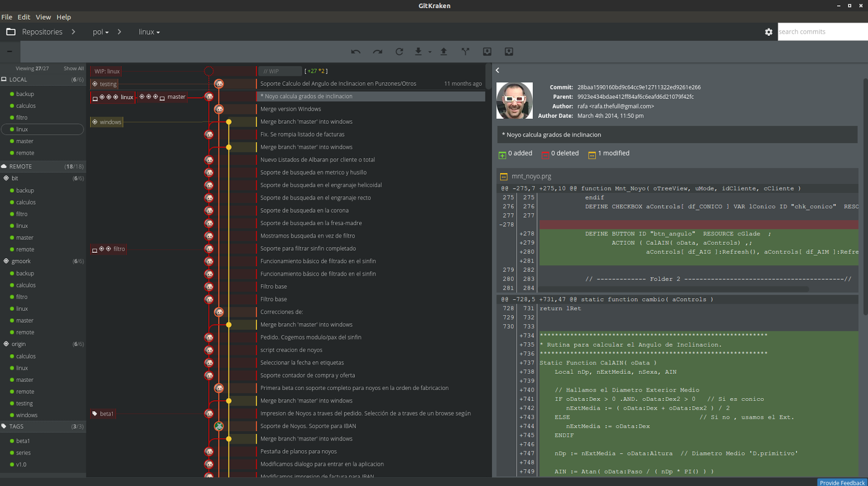Open the Help menu
868x486 pixels.
tap(64, 17)
